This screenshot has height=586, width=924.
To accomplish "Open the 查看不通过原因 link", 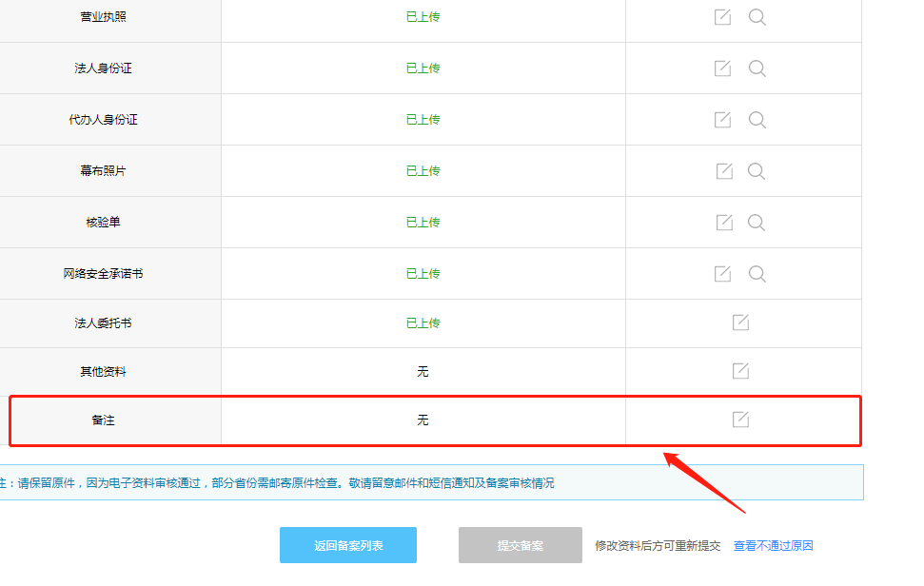I will [x=773, y=546].
